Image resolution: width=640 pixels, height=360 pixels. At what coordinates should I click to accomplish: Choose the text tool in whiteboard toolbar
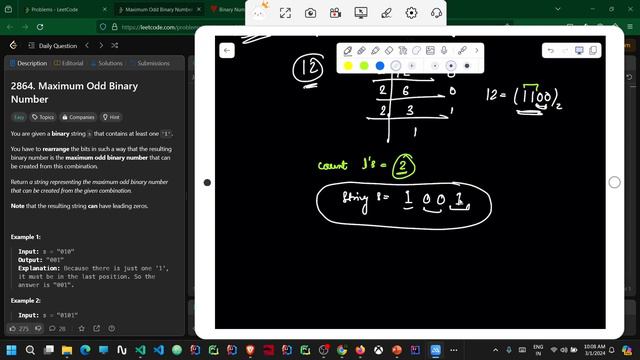coord(403,51)
